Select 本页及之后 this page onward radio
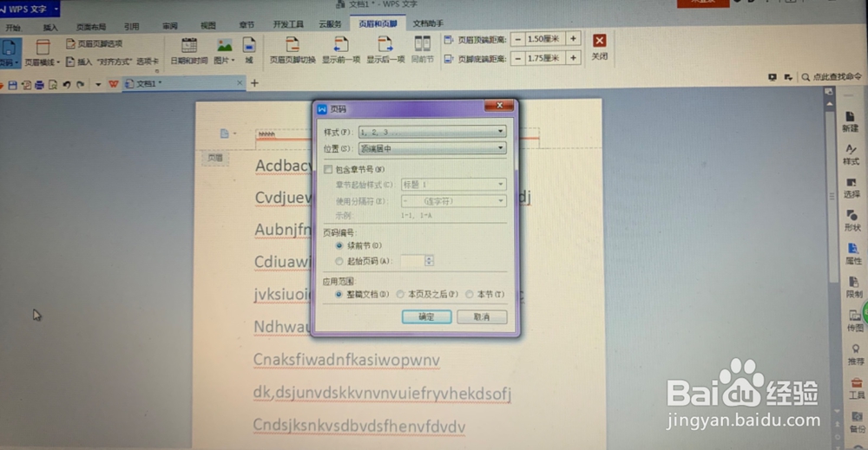This screenshot has width=868, height=450. pos(400,294)
